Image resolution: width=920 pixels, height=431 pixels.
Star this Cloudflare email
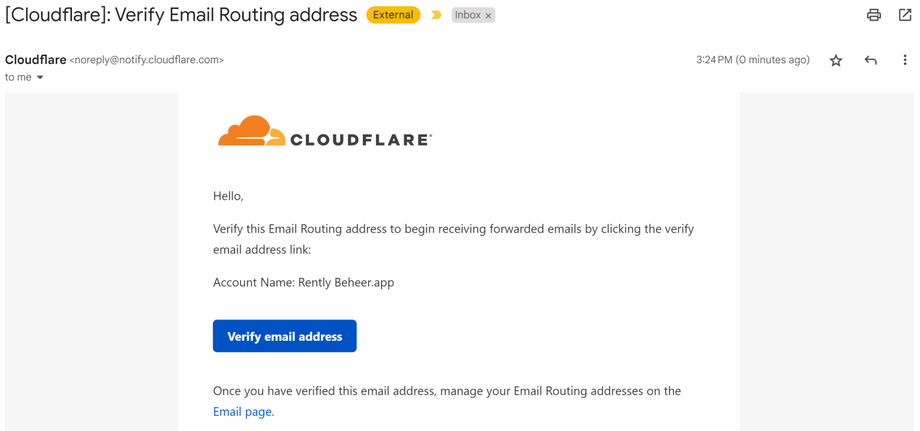(836, 61)
